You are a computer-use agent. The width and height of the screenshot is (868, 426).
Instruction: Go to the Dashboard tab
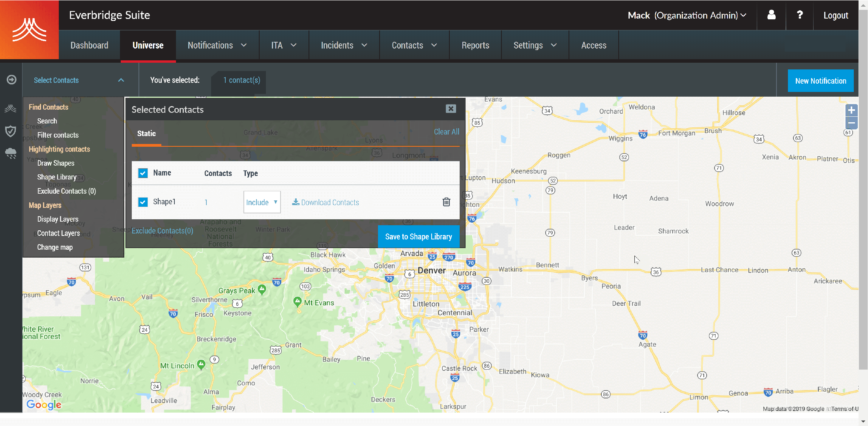(x=89, y=45)
